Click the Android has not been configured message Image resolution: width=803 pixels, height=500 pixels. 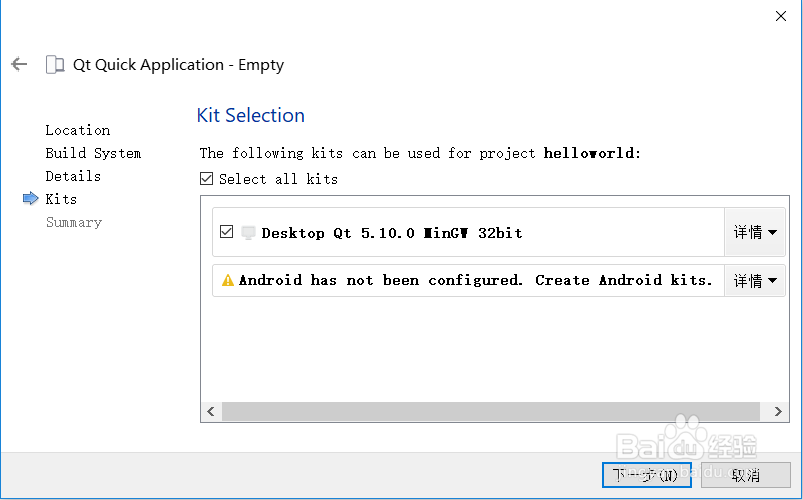tap(476, 280)
